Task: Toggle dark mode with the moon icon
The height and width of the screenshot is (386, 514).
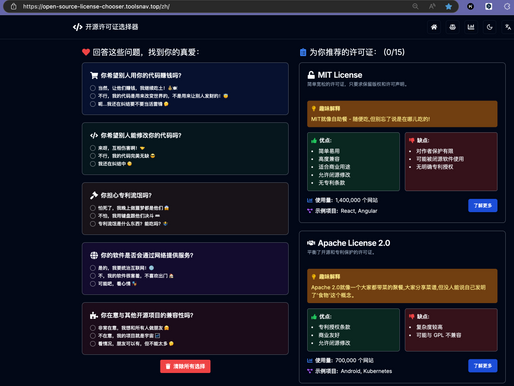Action: 489,27
